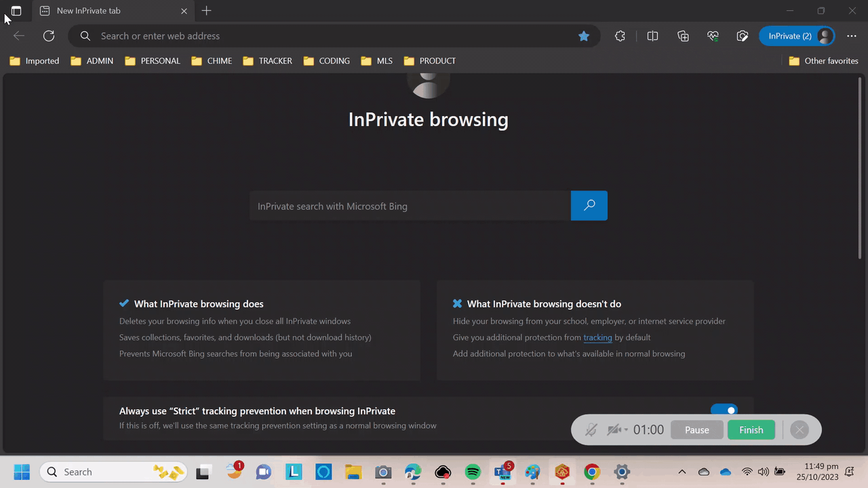Open Browser essentials
The height and width of the screenshot is (488, 868).
(713, 36)
